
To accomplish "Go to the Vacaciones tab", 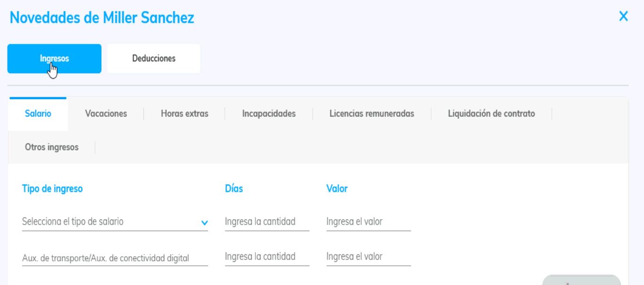I will (x=106, y=114).
